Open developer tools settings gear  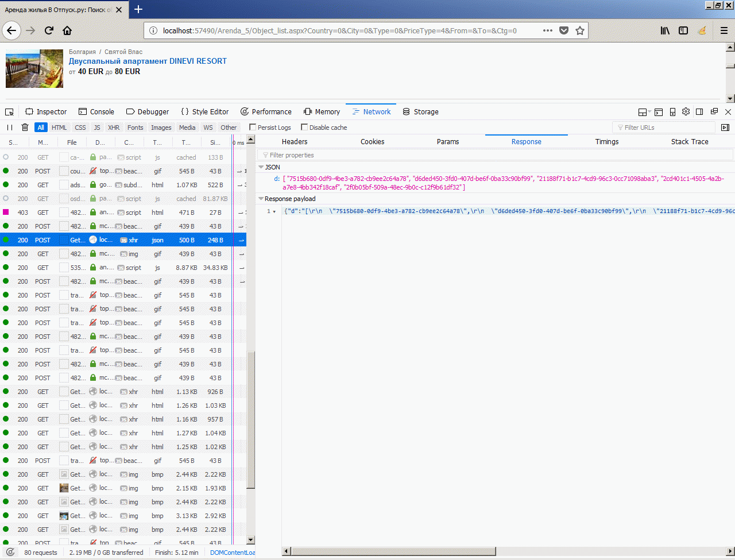[x=686, y=112]
